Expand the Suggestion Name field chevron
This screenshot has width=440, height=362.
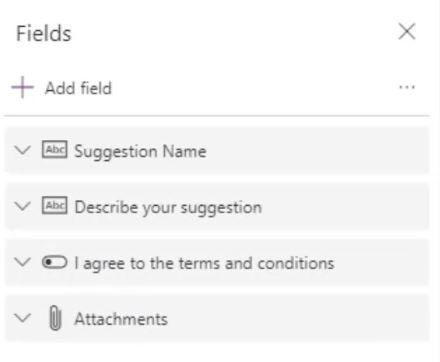point(23,150)
